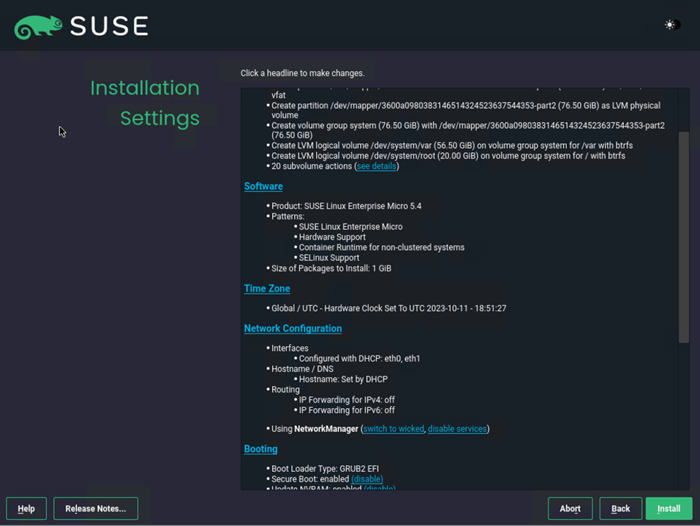Click 'switch to wicked' link
Viewport: 700px width, 526px height.
pyautogui.click(x=394, y=429)
